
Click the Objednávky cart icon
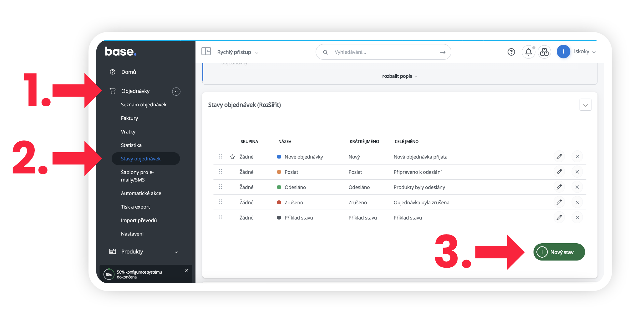pyautogui.click(x=113, y=91)
